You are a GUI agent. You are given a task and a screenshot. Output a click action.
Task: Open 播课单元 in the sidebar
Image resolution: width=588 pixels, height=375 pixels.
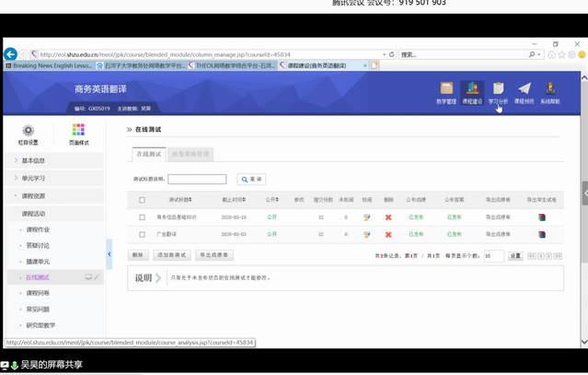[x=38, y=262]
